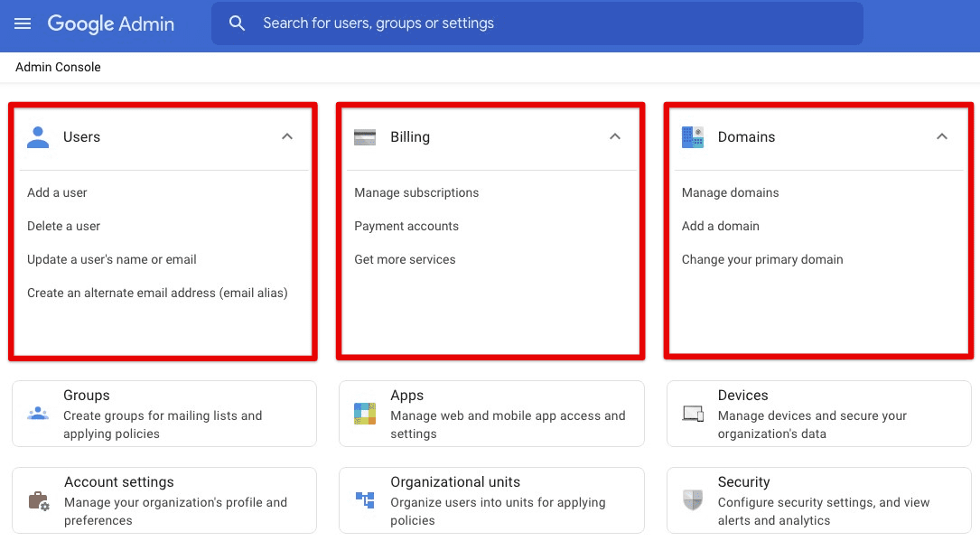Open the Devices card title

point(742,396)
